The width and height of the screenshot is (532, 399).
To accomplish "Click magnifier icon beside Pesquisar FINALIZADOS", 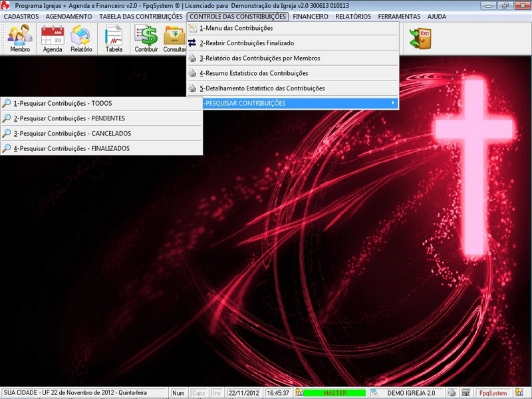I will coord(7,148).
